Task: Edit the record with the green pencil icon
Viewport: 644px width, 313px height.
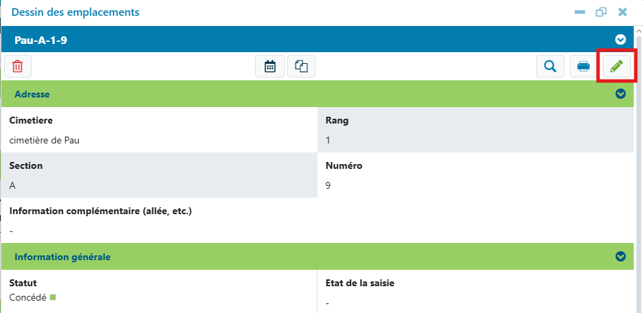Action: click(617, 66)
